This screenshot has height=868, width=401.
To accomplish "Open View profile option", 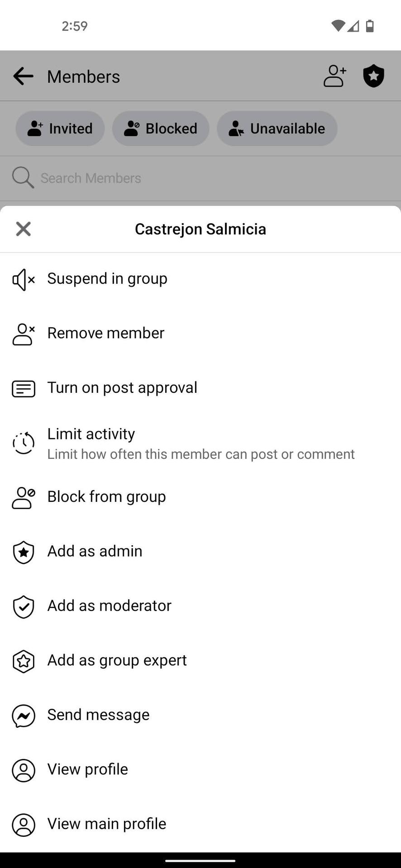I will pos(88,769).
